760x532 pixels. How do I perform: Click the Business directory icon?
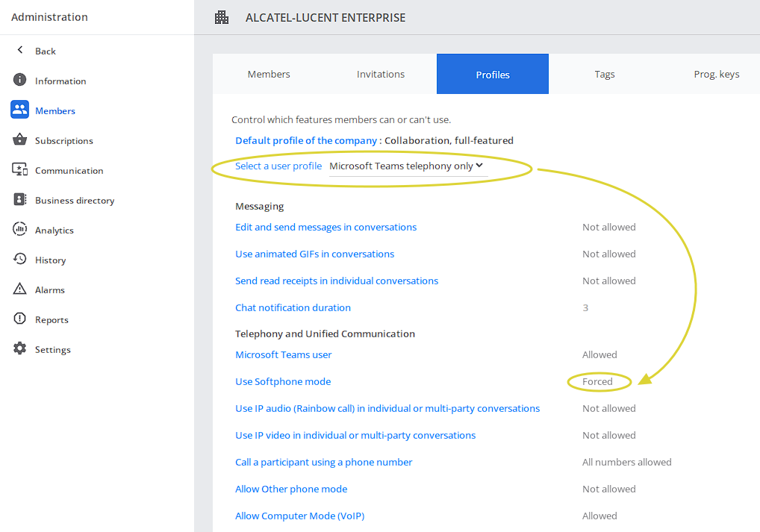(x=20, y=200)
